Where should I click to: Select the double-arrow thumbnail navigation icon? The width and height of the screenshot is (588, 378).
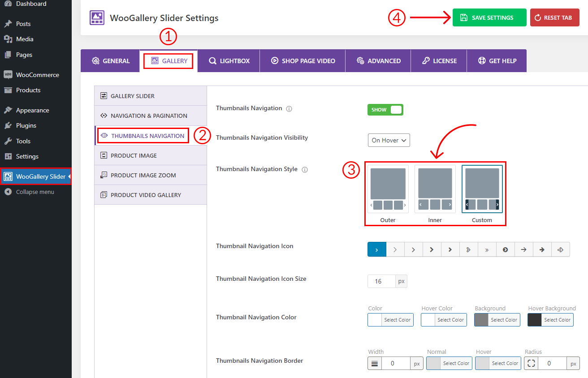487,249
